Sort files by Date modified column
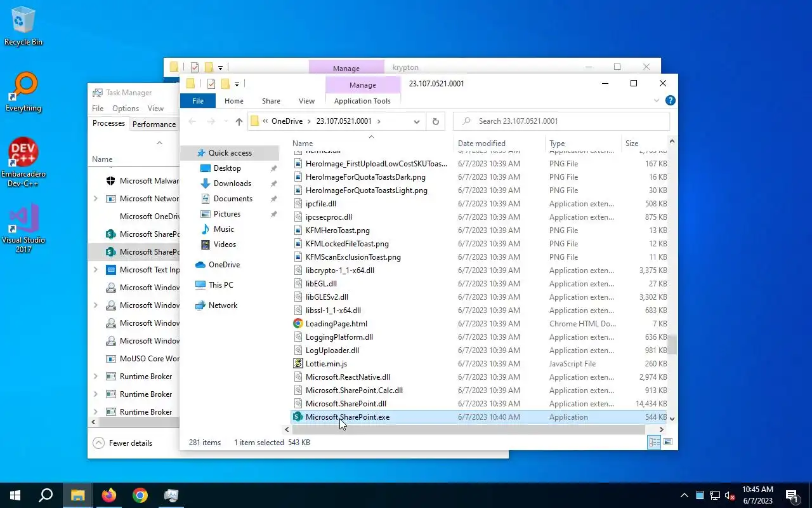Image resolution: width=812 pixels, height=508 pixels. (x=499, y=144)
